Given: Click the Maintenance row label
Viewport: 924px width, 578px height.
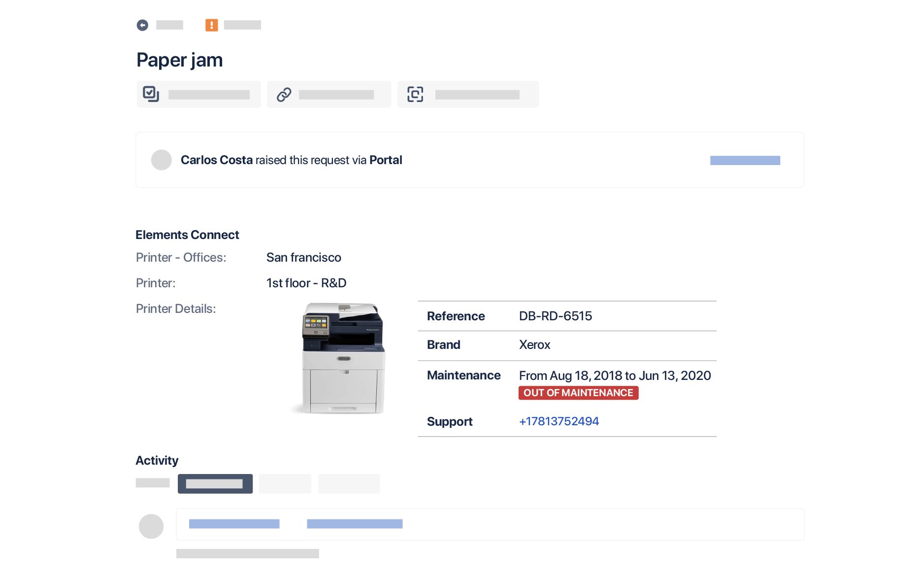Looking at the screenshot, I should point(463,375).
